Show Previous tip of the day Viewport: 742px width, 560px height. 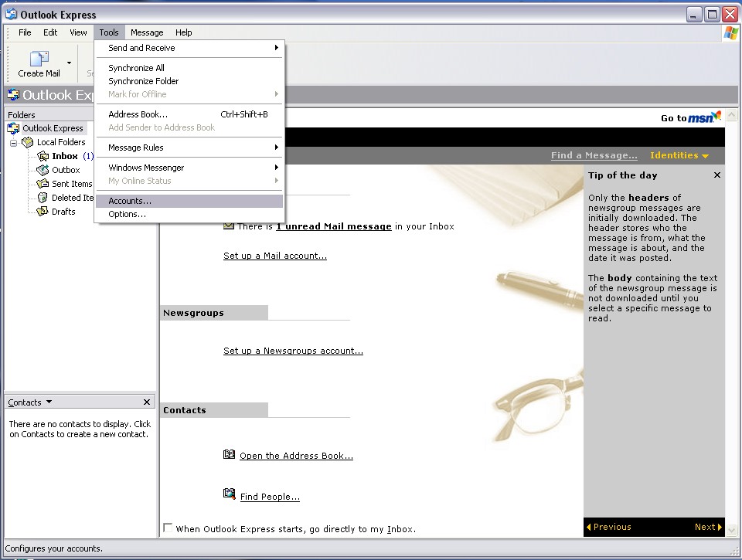(608, 527)
